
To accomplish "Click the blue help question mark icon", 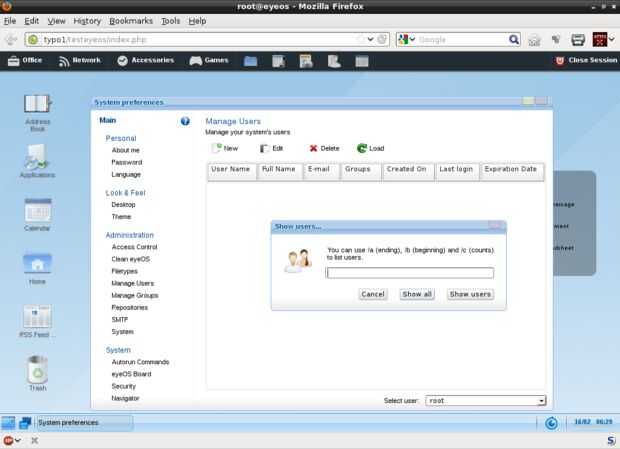I will tap(185, 121).
